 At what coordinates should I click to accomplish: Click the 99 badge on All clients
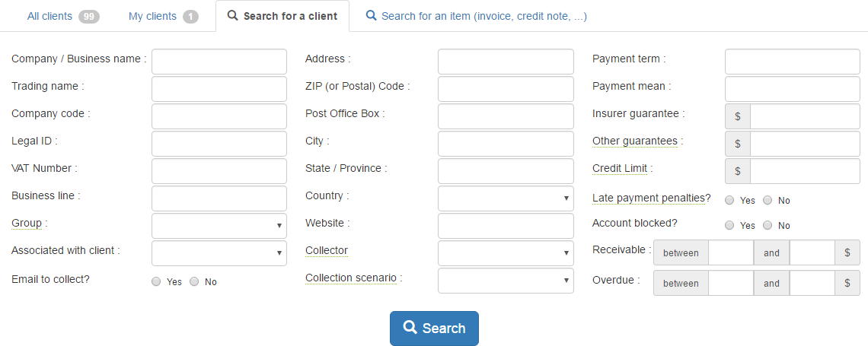pos(89,16)
